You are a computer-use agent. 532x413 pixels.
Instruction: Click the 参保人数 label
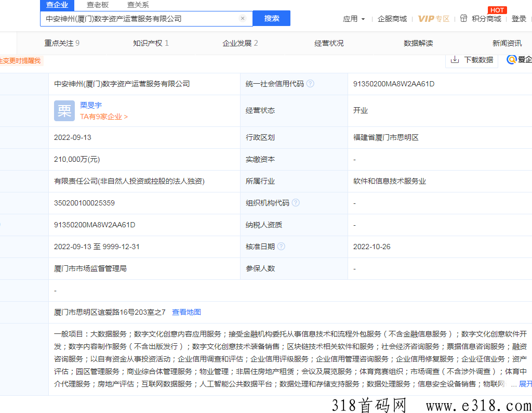point(260,268)
